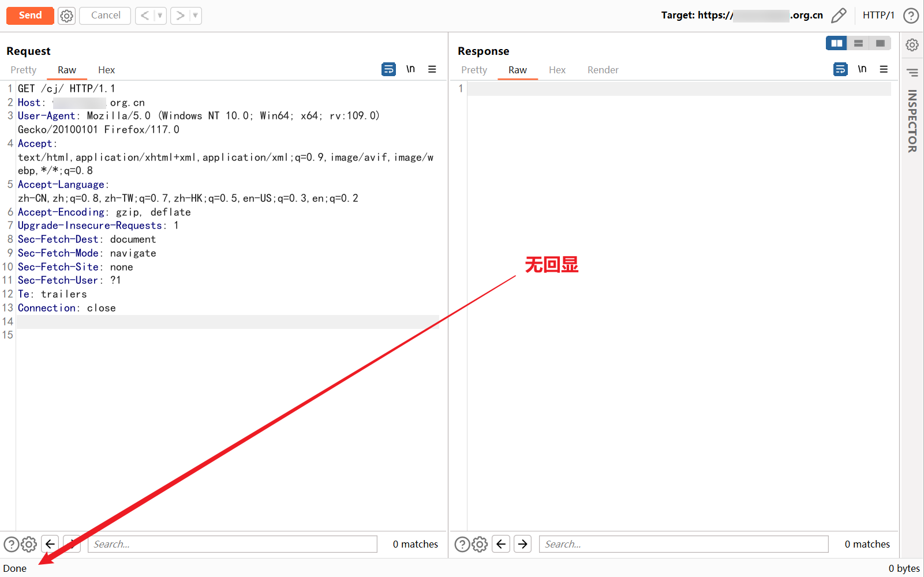
Task: Switch the Request view to Pretty tab
Action: 24,70
